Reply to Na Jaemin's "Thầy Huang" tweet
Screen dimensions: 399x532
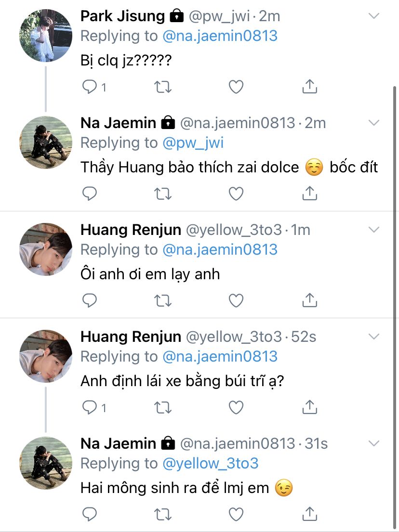[90, 194]
